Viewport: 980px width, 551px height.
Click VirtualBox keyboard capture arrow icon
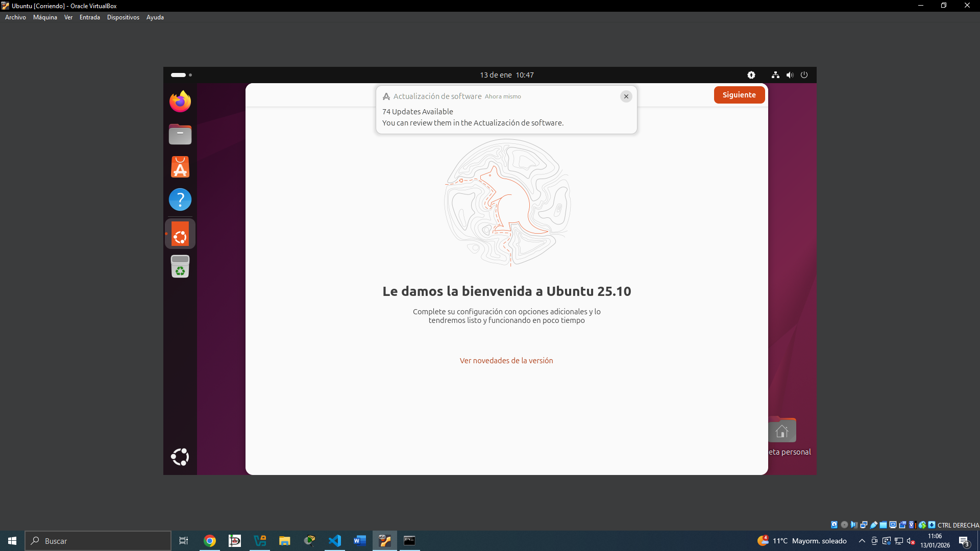pos(932,525)
